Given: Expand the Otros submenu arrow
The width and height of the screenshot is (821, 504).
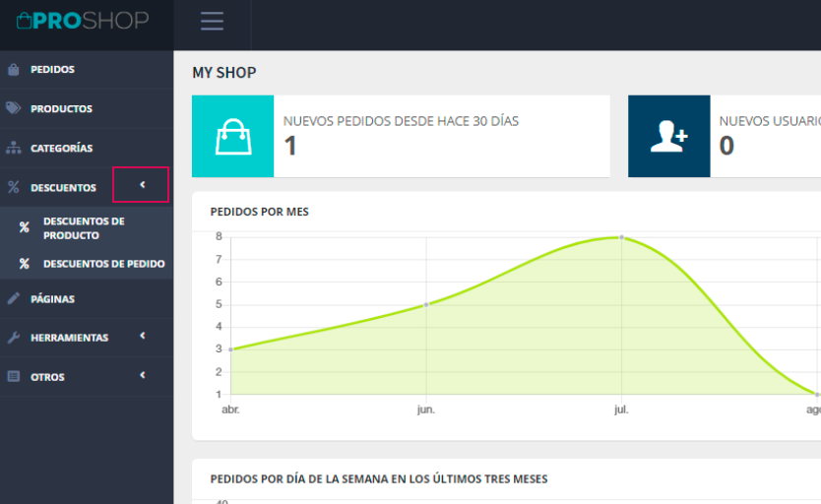Looking at the screenshot, I should [143, 376].
